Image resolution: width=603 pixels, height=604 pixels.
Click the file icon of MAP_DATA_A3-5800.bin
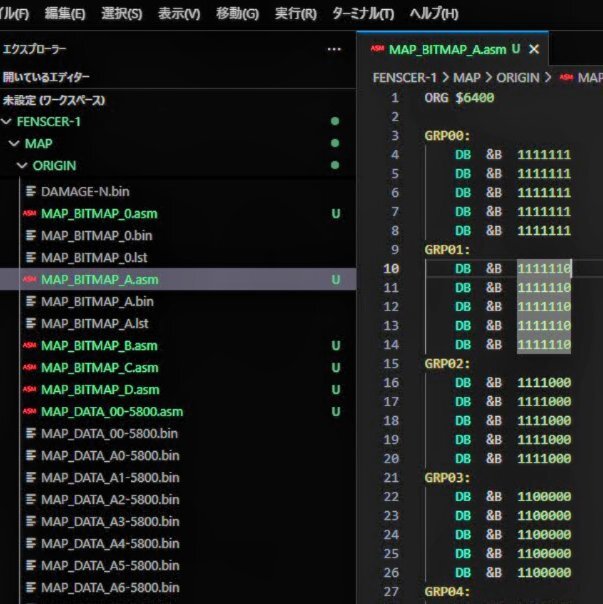click(x=31, y=521)
